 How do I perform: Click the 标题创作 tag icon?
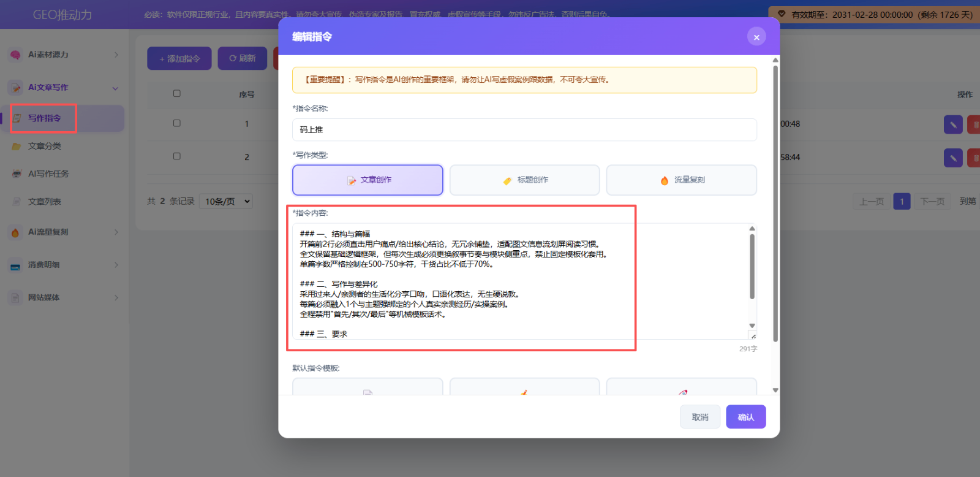click(x=507, y=180)
